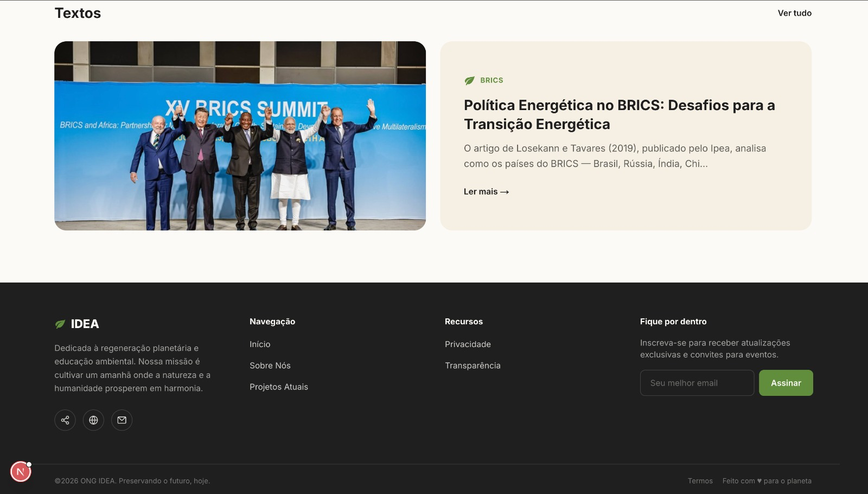Viewport: 868px width, 494px height.
Task: Click the share icon in the footer
Action: 65,420
